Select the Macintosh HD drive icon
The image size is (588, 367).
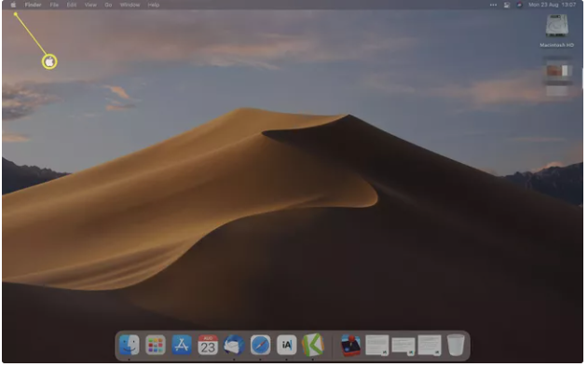(557, 26)
